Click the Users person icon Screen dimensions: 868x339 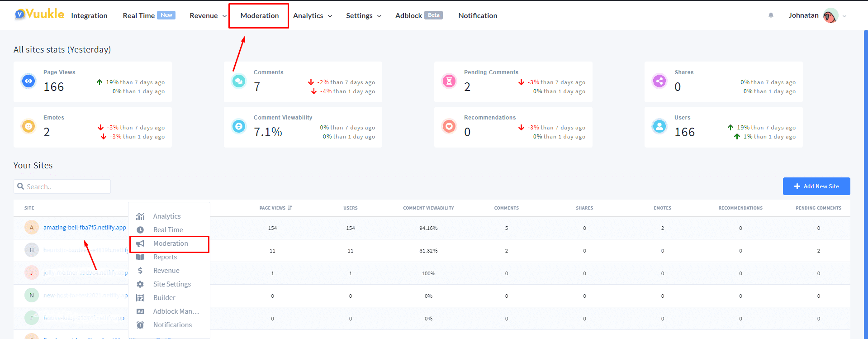(x=659, y=126)
